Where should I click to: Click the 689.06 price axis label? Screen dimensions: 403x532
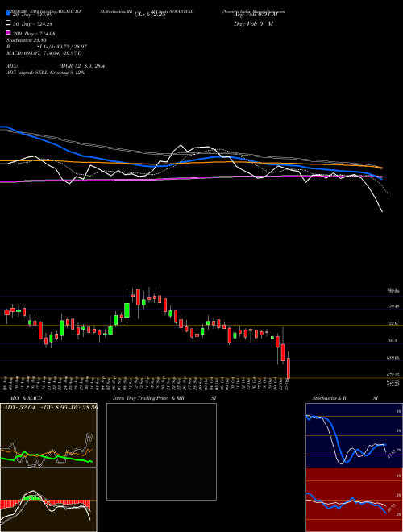coord(393,358)
